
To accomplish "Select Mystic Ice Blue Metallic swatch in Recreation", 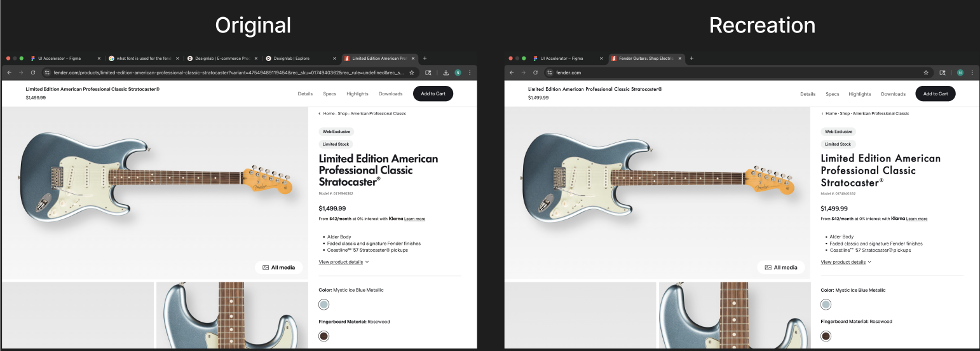I will (x=826, y=305).
